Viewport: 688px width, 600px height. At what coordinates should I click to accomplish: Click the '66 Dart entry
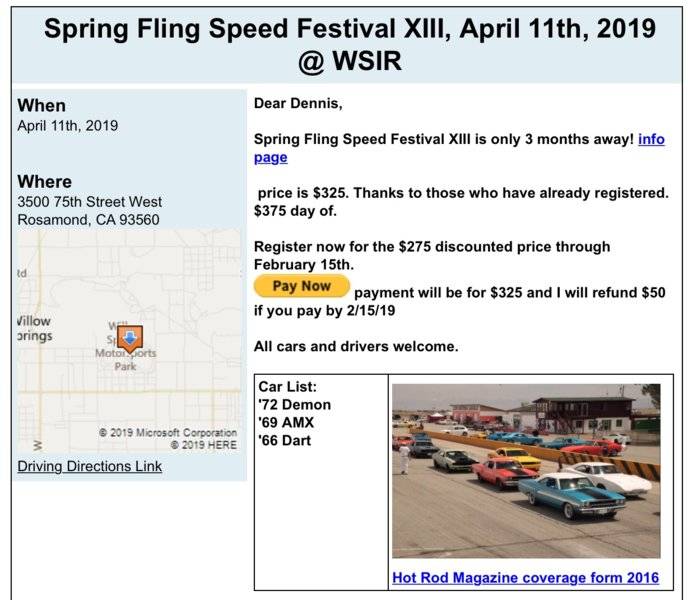(x=284, y=440)
